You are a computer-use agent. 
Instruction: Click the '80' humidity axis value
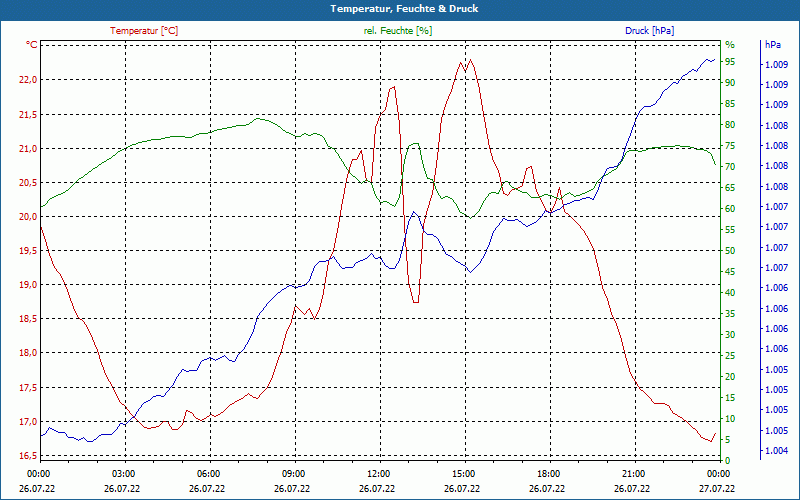point(730,125)
